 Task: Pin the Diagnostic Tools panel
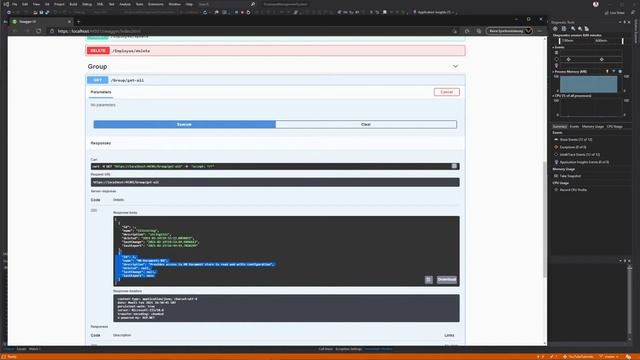pyautogui.click(x=624, y=22)
